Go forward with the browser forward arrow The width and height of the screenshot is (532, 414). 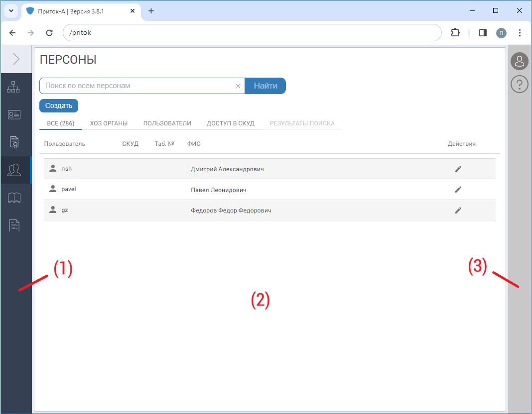click(x=30, y=32)
